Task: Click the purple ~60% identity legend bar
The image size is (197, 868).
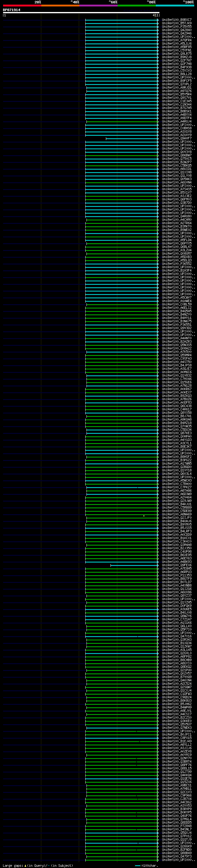Action: coord(99,6)
